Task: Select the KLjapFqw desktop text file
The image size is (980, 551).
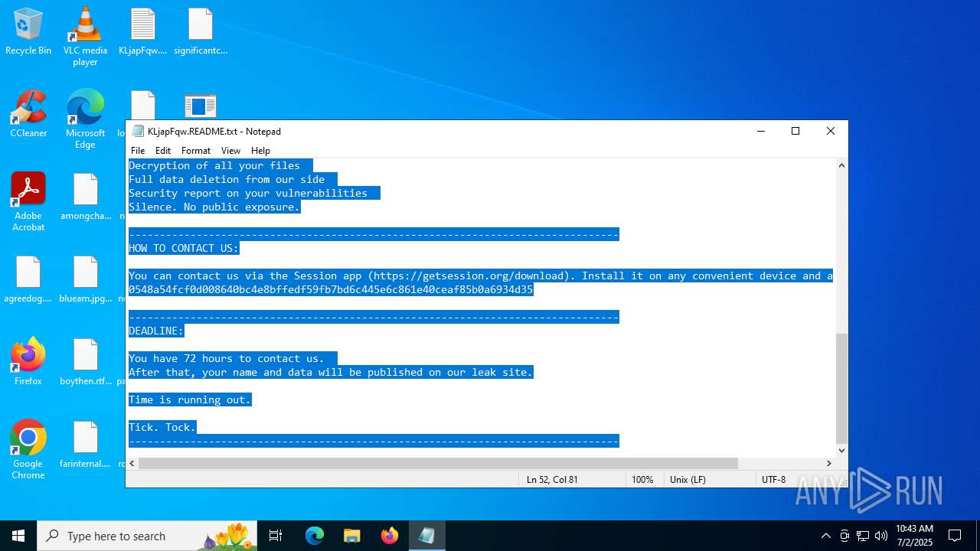Action: tap(142, 32)
